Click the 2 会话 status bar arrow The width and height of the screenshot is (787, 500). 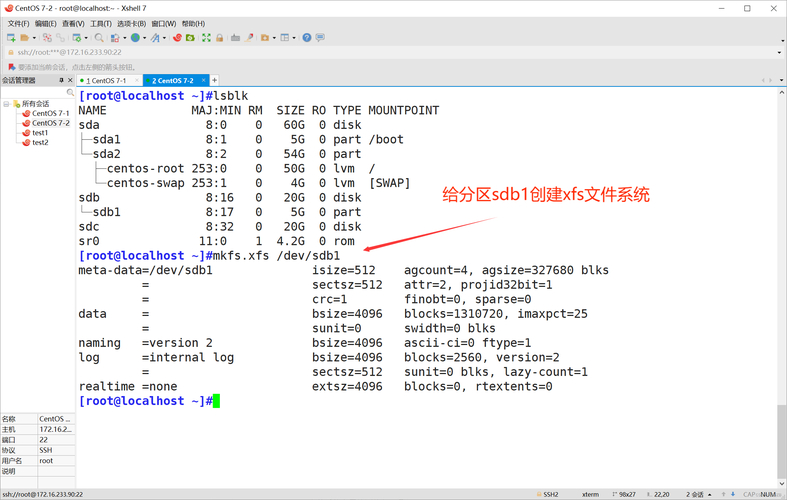tap(710, 495)
